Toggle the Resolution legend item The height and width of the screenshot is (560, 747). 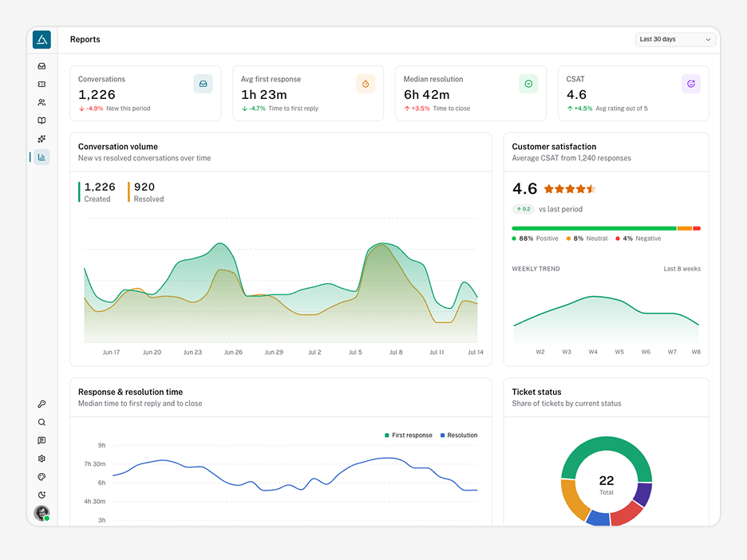(459, 436)
